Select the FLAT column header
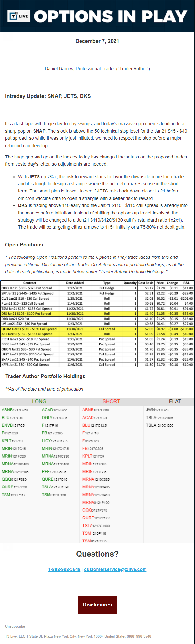195x644 pixels. pyautogui.click(x=175, y=401)
